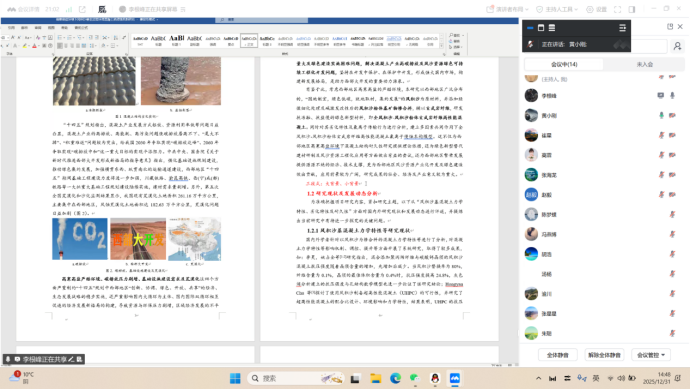The image size is (690, 389).
Task: Toggle muted microphone on the last participant row
Action: [672, 333]
